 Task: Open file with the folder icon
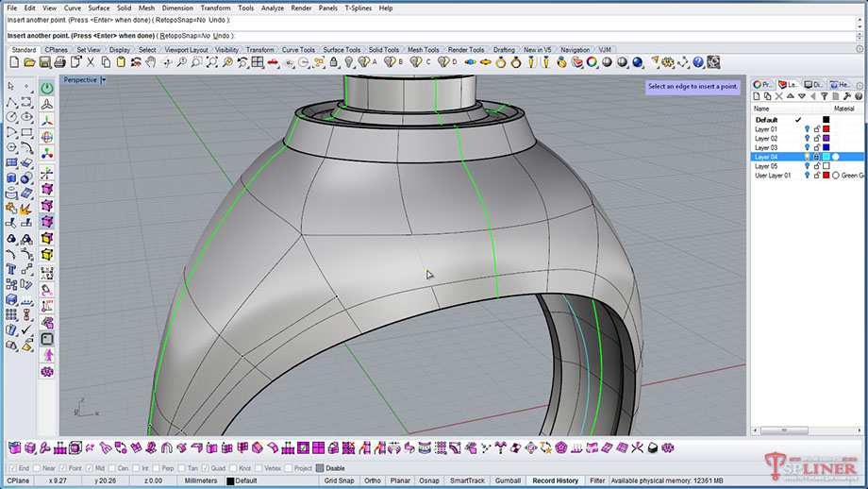[29, 62]
